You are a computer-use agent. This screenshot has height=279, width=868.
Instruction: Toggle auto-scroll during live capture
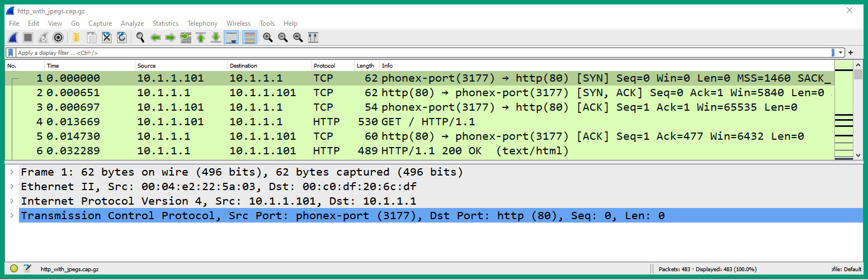click(231, 37)
